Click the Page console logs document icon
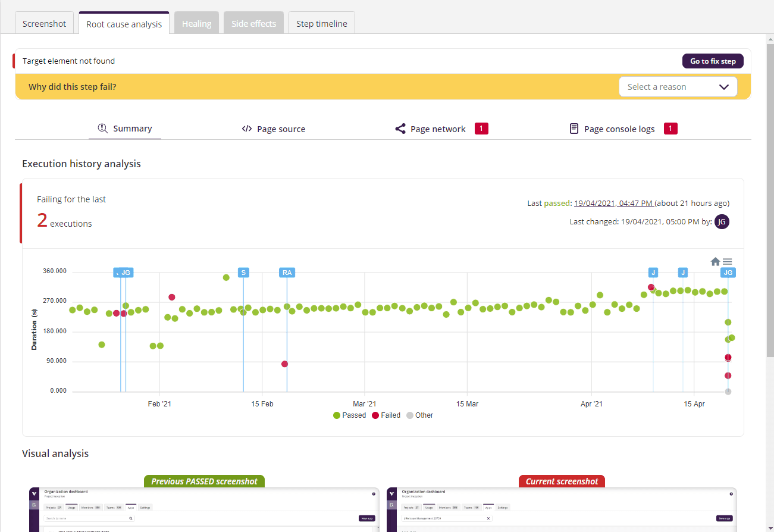This screenshot has width=774, height=532. [574, 129]
